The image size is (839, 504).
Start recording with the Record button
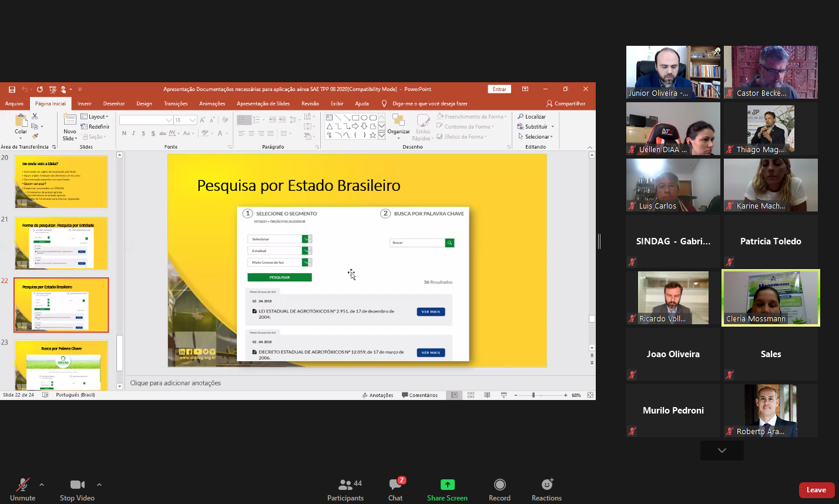[x=499, y=489]
